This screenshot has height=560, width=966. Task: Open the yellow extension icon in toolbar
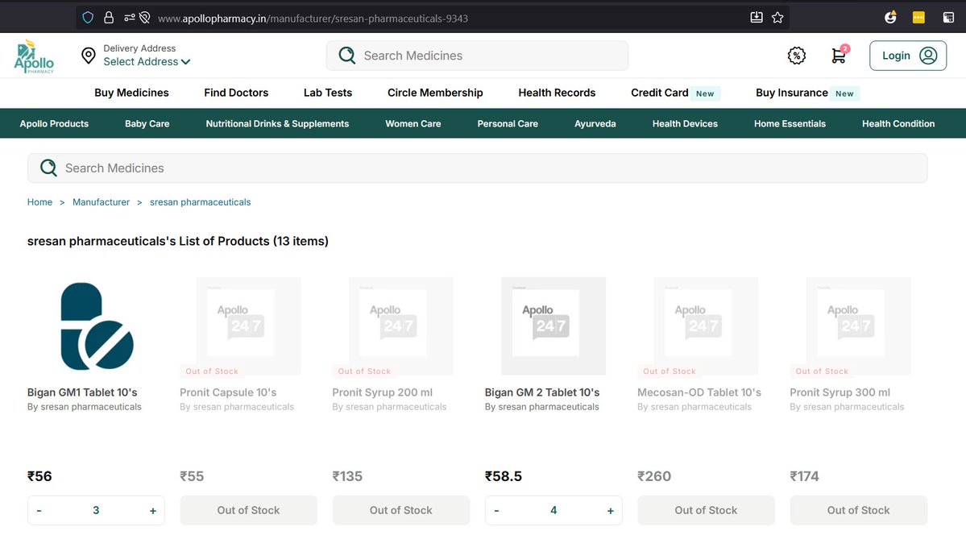point(918,17)
